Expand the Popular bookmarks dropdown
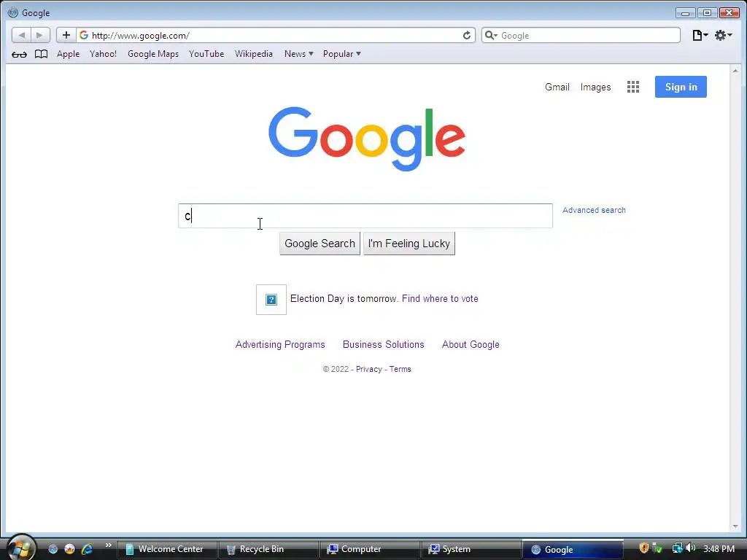747x560 pixels. coord(341,54)
